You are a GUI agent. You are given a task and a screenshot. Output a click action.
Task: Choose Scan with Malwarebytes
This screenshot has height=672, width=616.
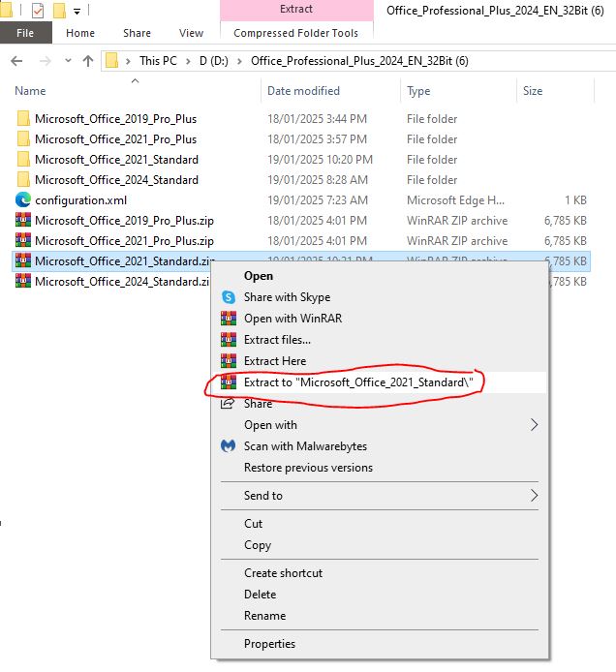[x=380, y=446]
